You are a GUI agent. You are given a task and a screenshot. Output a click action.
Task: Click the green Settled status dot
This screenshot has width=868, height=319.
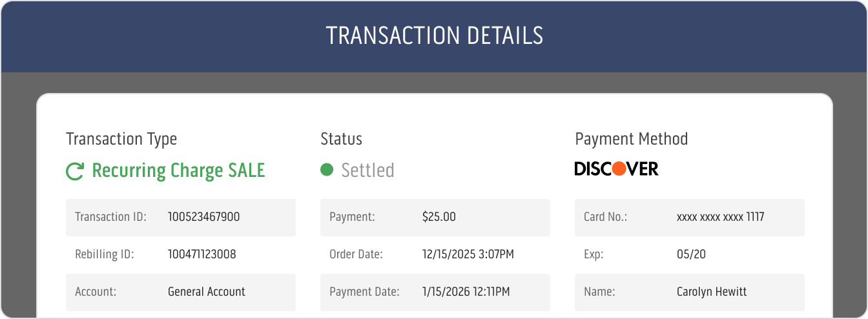(327, 170)
